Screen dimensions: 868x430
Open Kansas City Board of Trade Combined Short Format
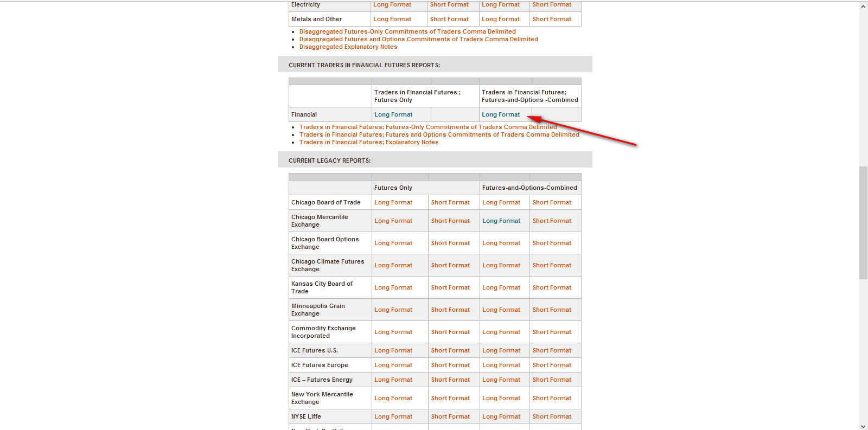click(x=552, y=287)
